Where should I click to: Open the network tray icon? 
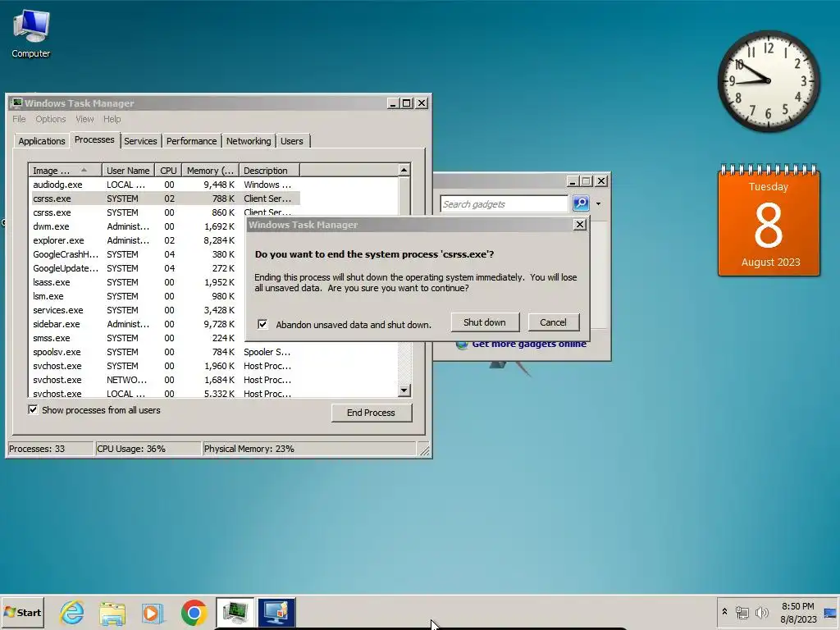click(x=742, y=612)
